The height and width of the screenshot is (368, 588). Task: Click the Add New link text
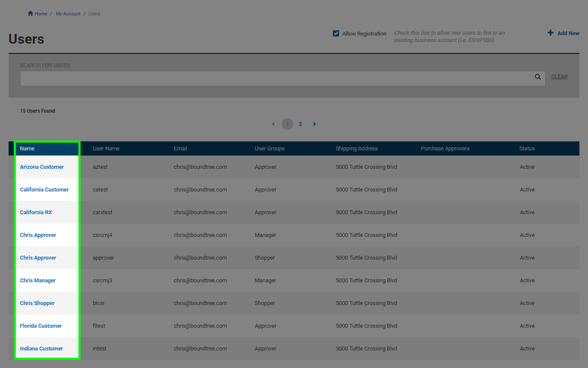coord(568,33)
